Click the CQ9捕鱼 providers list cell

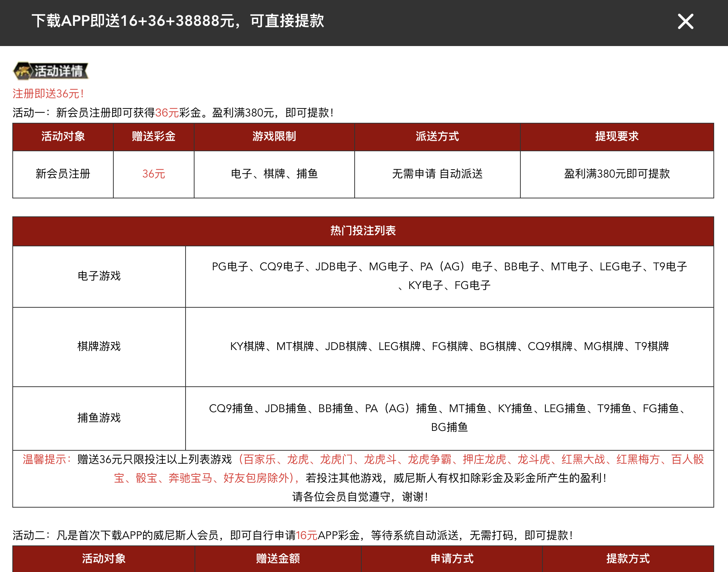point(449,418)
